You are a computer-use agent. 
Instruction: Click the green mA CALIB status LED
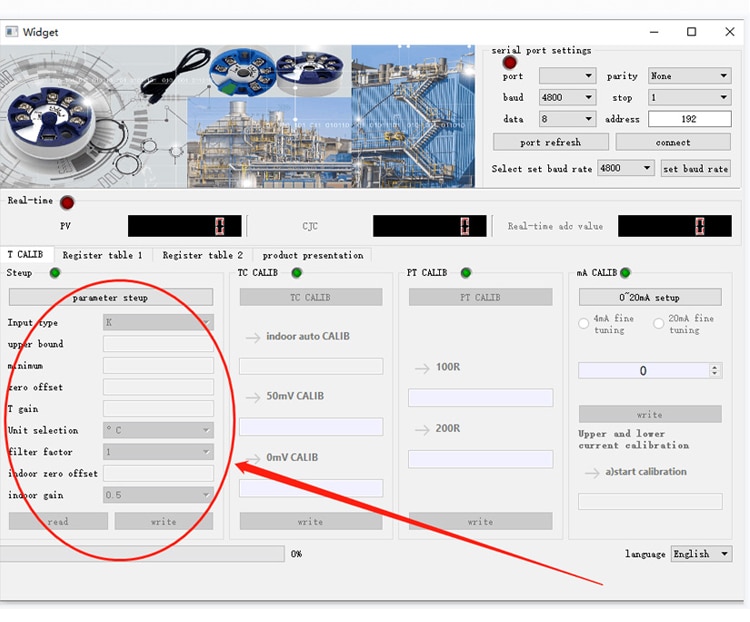626,273
